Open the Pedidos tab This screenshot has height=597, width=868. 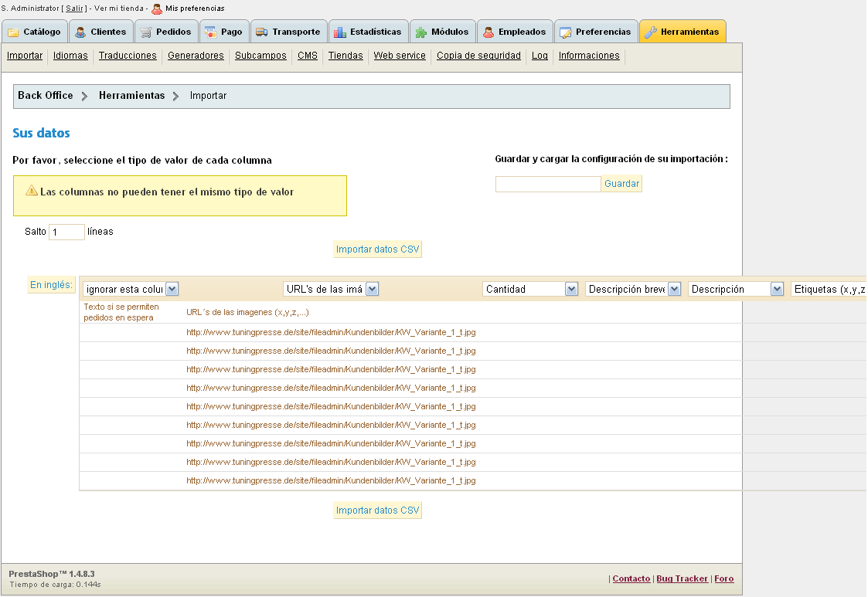167,32
